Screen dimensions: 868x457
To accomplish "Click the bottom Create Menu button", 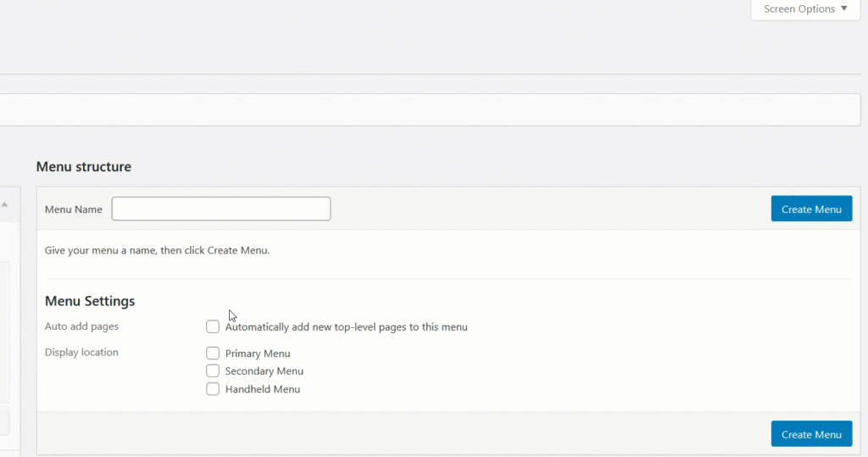I will tap(811, 434).
